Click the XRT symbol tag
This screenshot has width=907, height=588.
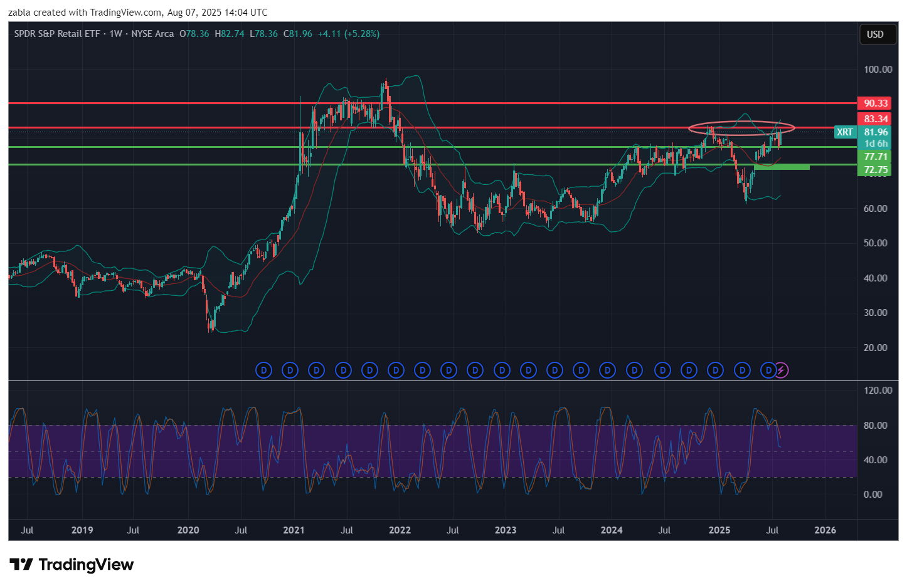844,132
